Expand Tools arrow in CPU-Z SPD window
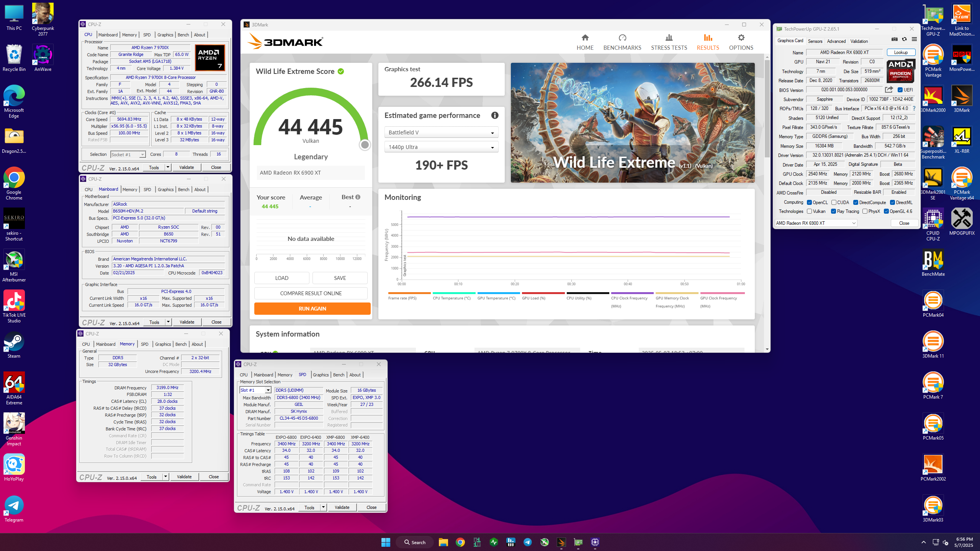 click(x=323, y=507)
